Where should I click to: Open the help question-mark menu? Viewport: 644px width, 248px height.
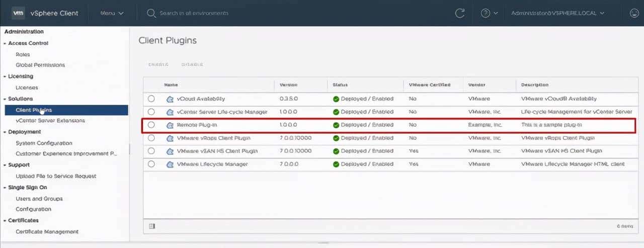(x=489, y=13)
